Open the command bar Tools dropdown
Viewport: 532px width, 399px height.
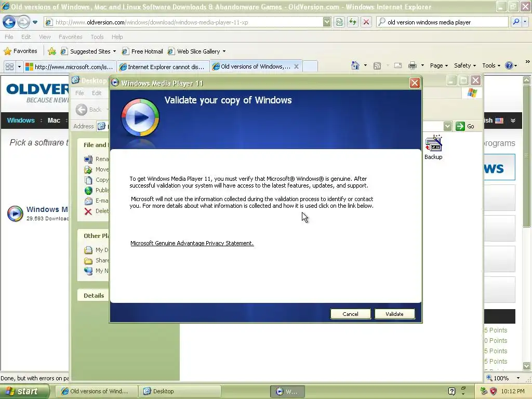[491, 65]
